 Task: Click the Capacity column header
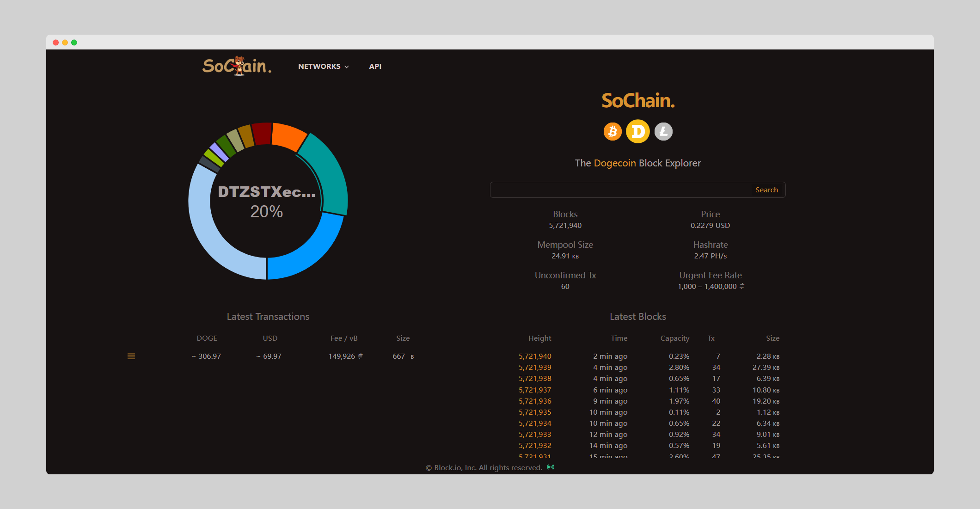click(x=675, y=338)
